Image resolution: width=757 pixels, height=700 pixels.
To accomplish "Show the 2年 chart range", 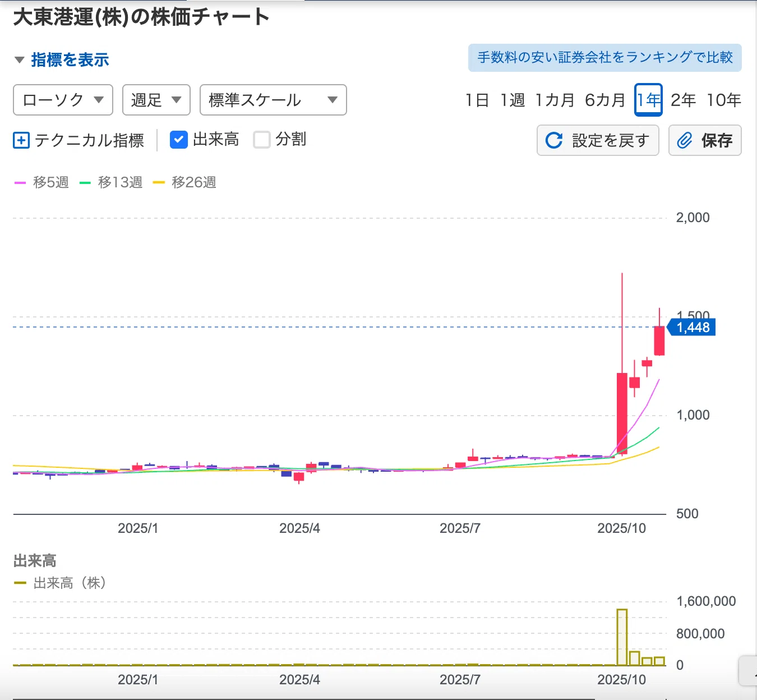I will point(684,100).
